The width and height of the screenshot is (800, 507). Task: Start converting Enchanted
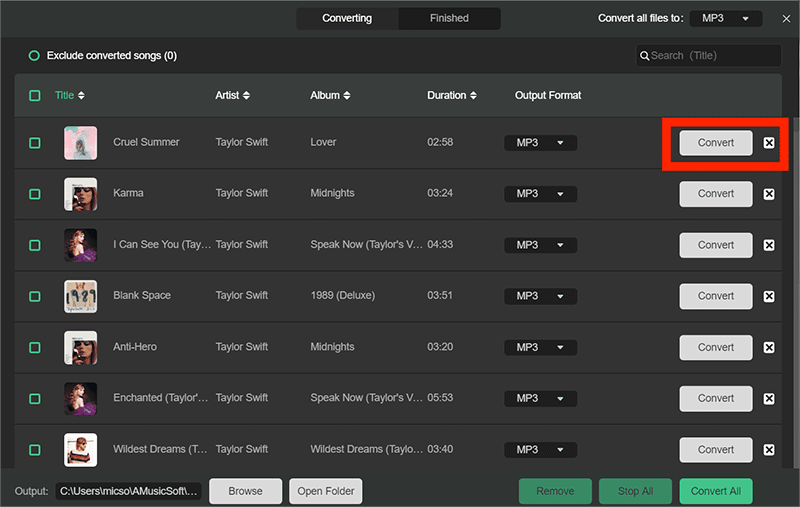[715, 398]
